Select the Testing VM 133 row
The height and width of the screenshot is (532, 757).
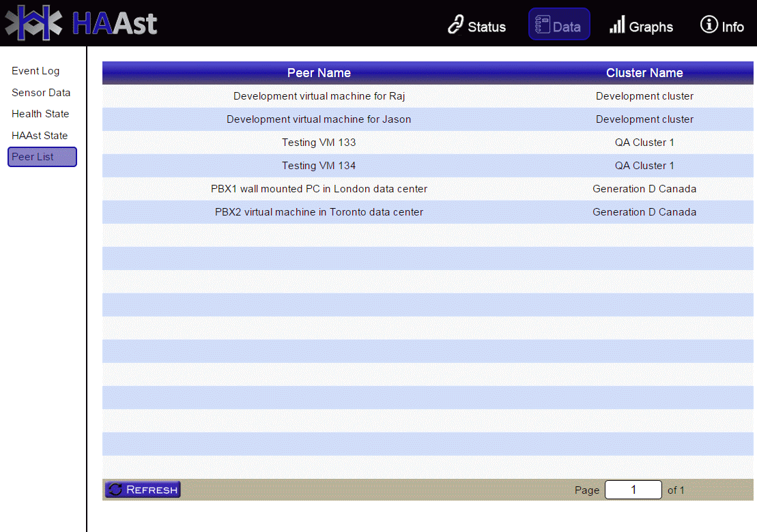point(319,143)
